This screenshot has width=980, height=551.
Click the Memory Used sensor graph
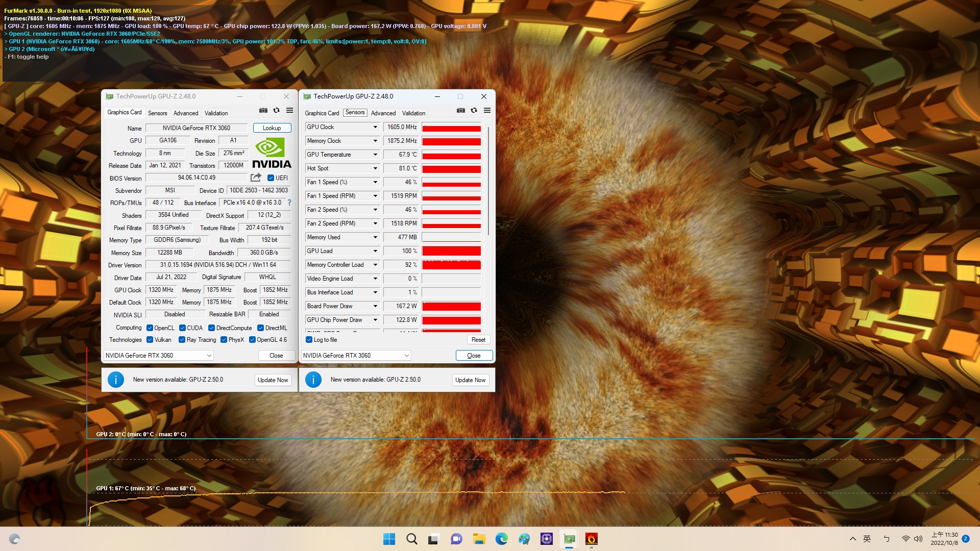451,237
